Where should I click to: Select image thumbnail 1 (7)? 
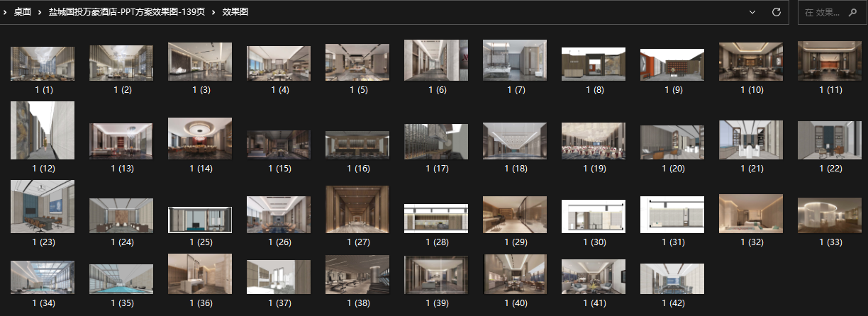(x=515, y=60)
